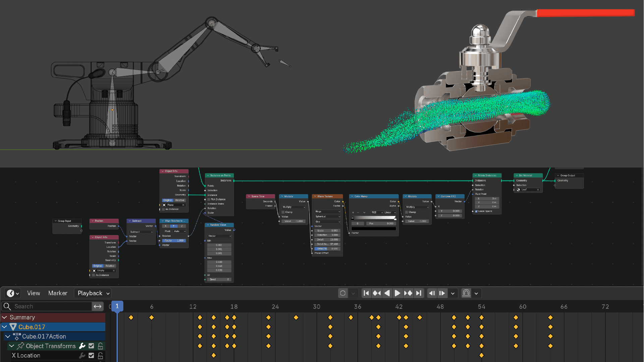644x362 pixels.
Task: Toggle the timeline snapping magnet icon
Action: (466, 293)
